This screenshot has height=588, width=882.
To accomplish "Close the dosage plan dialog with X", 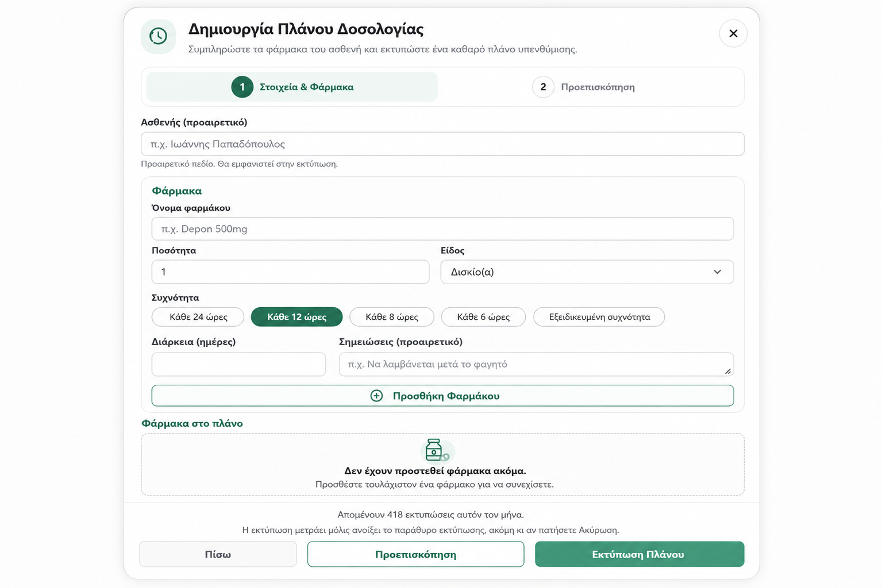I will (733, 33).
